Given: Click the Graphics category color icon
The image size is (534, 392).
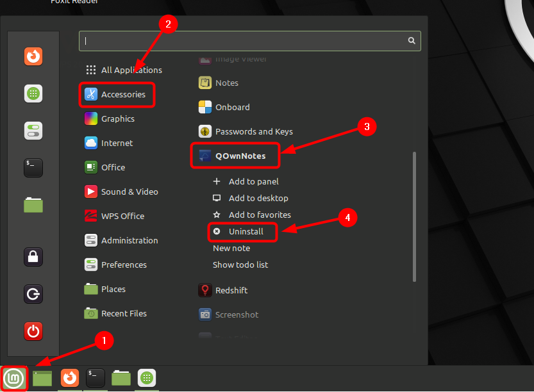Looking at the screenshot, I should point(91,118).
